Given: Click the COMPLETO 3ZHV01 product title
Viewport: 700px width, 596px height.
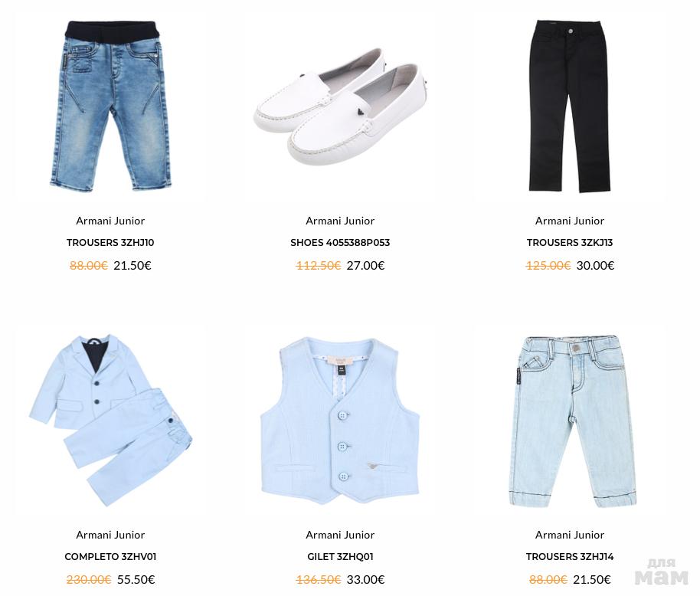Looking at the screenshot, I should pos(110,557).
